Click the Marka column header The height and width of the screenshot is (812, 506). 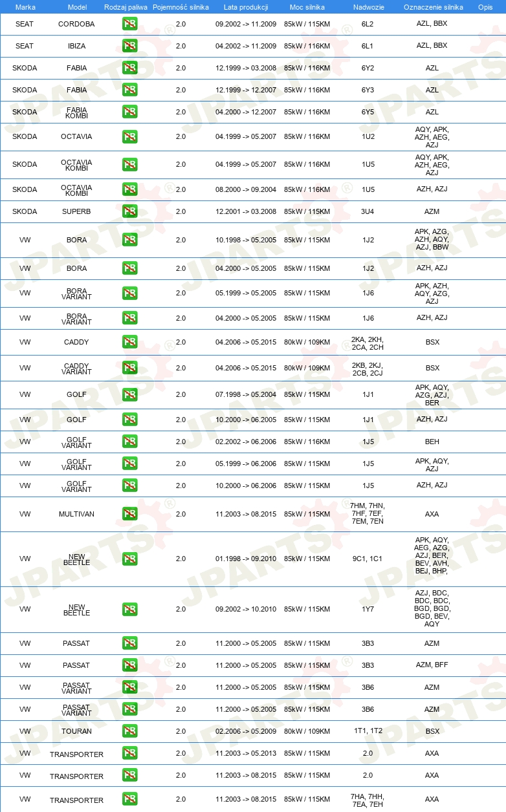pyautogui.click(x=25, y=6)
